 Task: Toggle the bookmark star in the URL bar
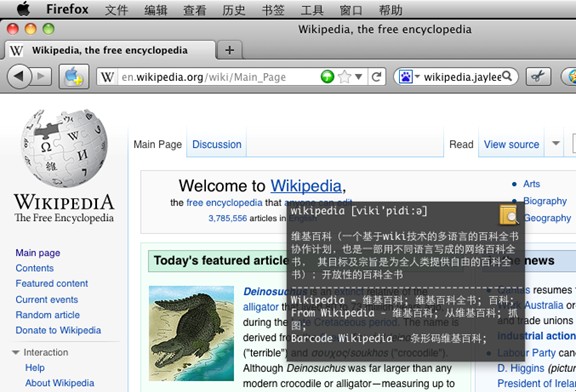click(344, 76)
